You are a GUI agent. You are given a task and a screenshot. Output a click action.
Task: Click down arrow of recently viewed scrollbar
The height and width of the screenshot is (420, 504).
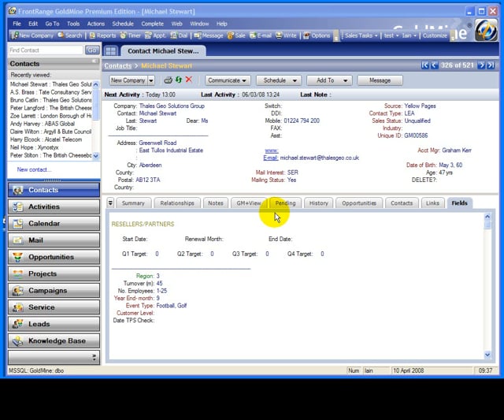(x=96, y=156)
